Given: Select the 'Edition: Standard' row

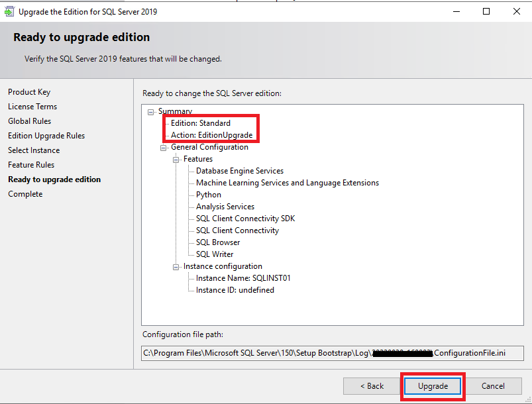Looking at the screenshot, I should (201, 123).
